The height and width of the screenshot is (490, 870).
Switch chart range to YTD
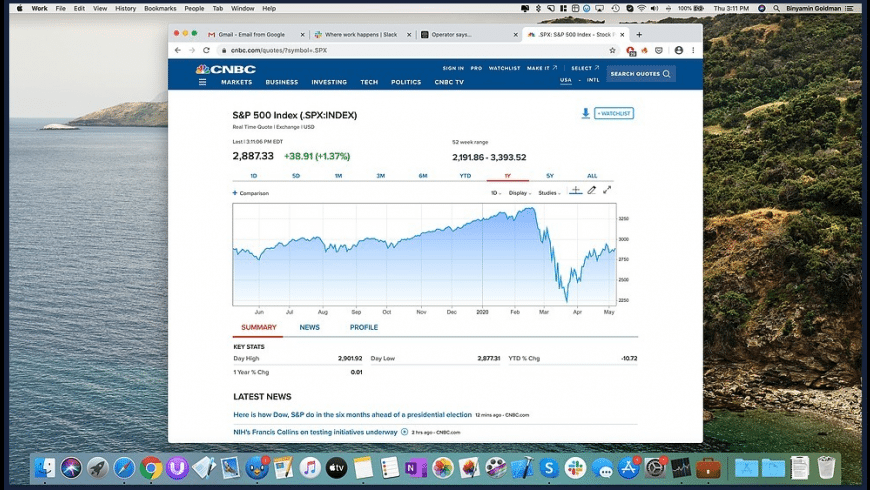tap(465, 176)
